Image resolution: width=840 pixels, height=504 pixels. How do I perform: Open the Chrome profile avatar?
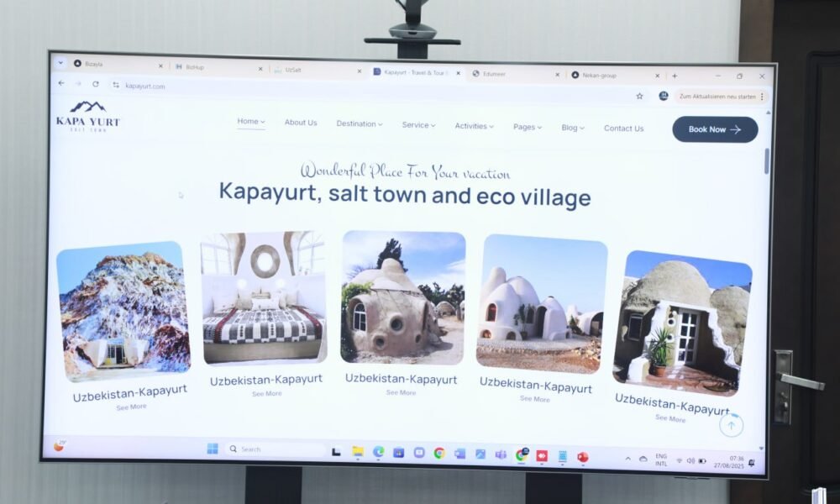[x=664, y=96]
